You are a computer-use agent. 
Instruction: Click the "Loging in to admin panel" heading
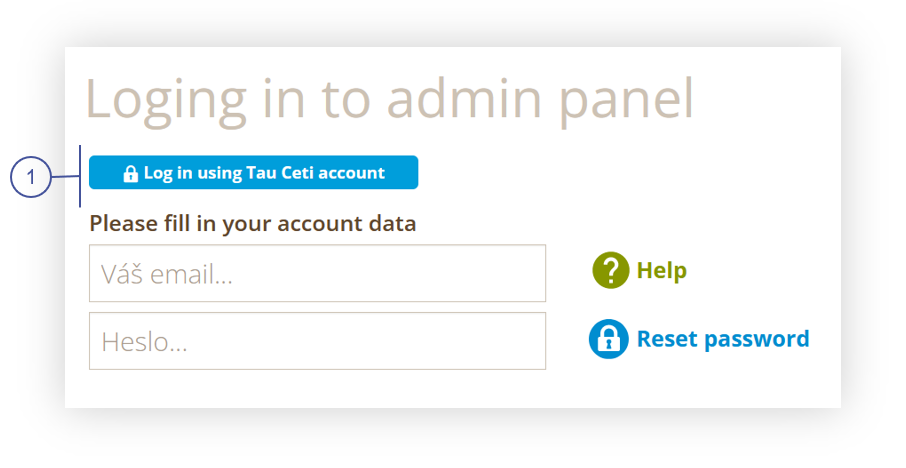pos(389,99)
